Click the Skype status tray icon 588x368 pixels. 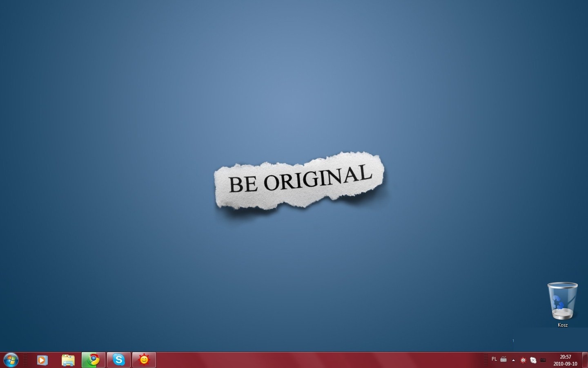533,360
